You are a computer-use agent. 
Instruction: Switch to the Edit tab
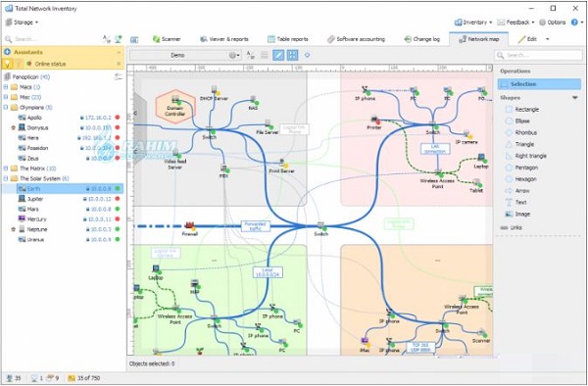click(x=527, y=39)
